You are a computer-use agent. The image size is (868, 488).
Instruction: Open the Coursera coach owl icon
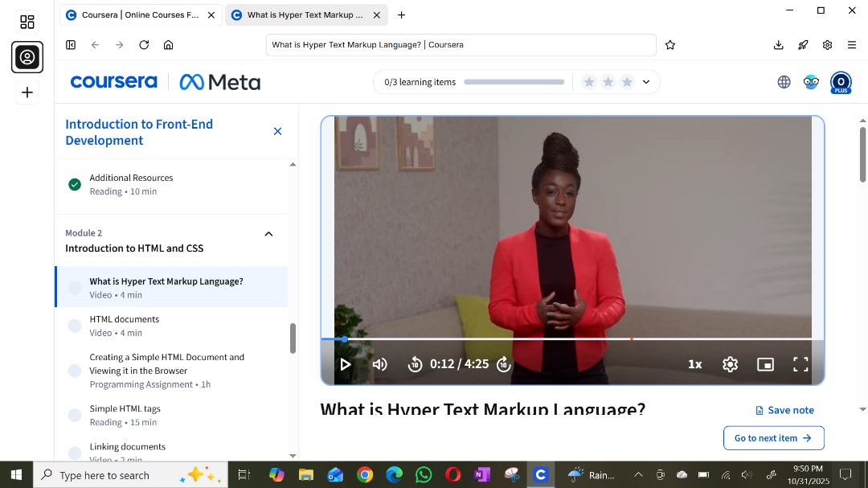pos(811,82)
